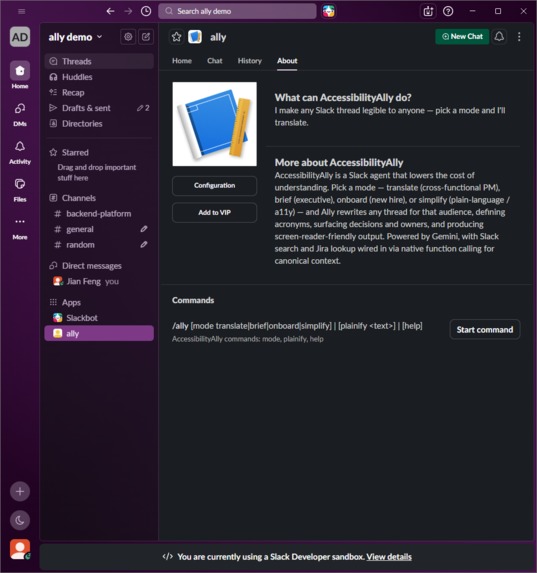The width and height of the screenshot is (537, 573).
Task: Open Directories in the sidebar
Action: pos(99,124)
